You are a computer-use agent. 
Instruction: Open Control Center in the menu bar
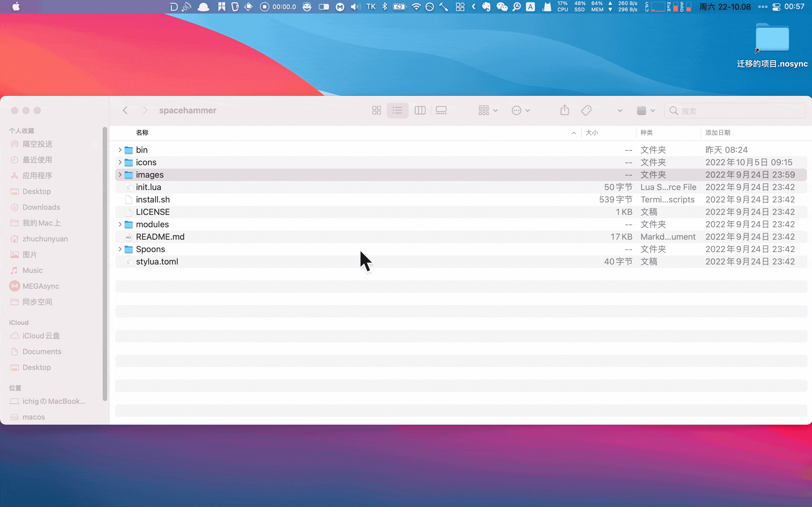(776, 7)
